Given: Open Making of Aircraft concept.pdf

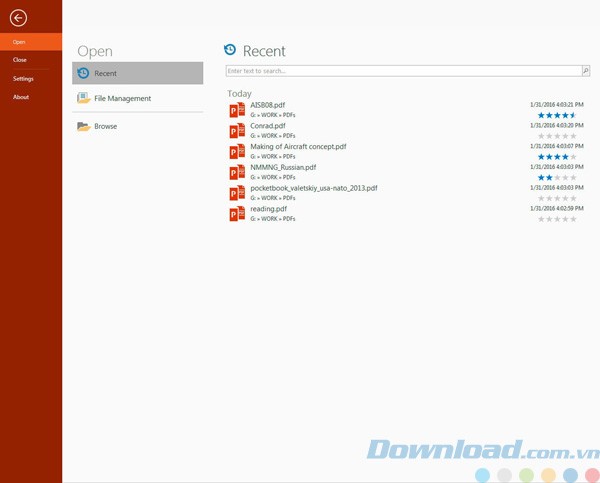Looking at the screenshot, I should (298, 147).
